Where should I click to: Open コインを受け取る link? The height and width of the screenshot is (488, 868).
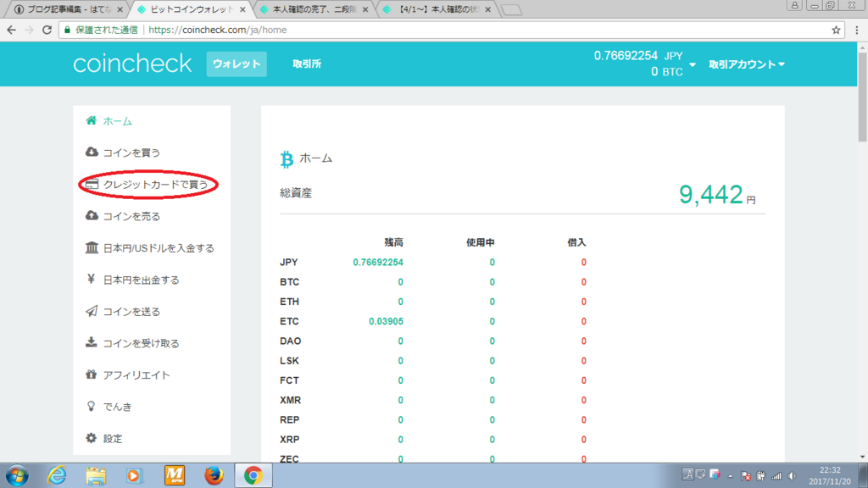[x=142, y=343]
